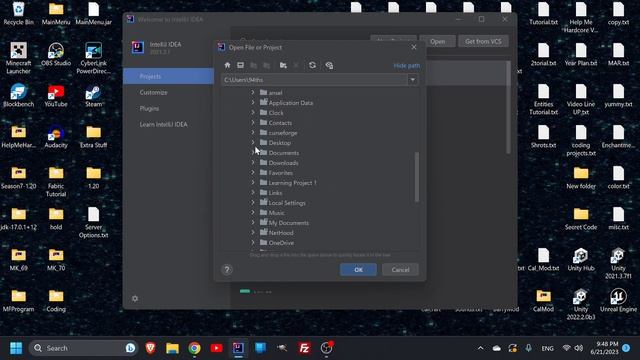Select CyberLink PowerDirector desktop icon

93,58
